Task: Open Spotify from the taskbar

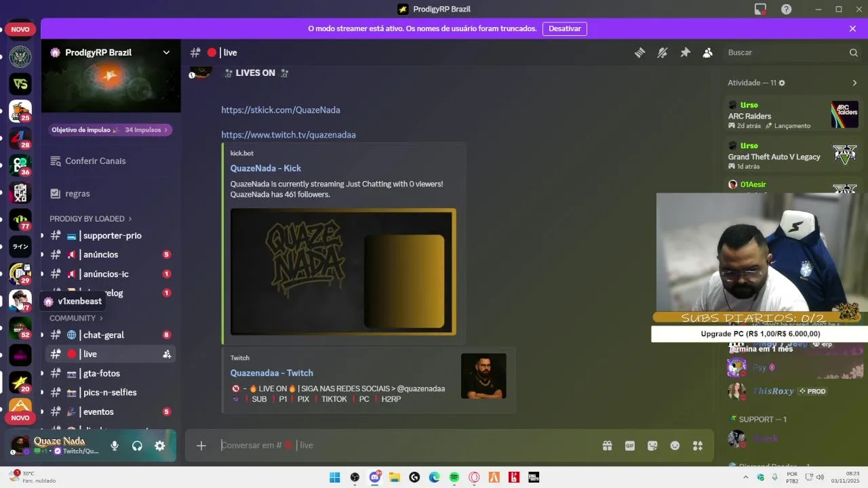Action: pos(454,477)
